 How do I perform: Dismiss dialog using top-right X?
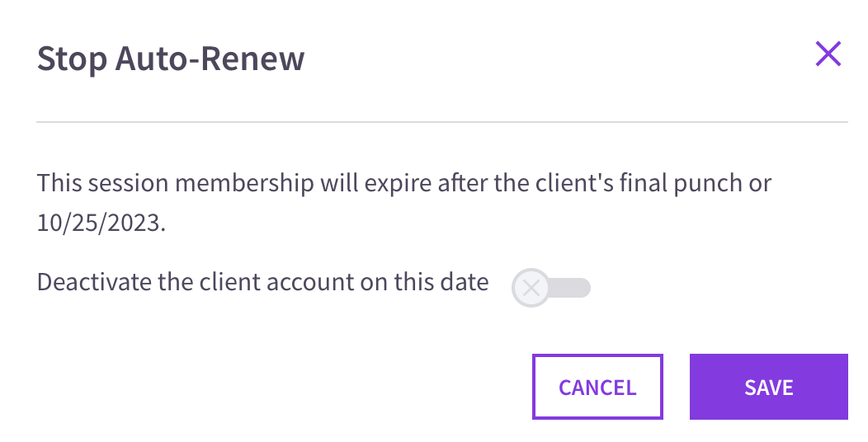coord(828,54)
